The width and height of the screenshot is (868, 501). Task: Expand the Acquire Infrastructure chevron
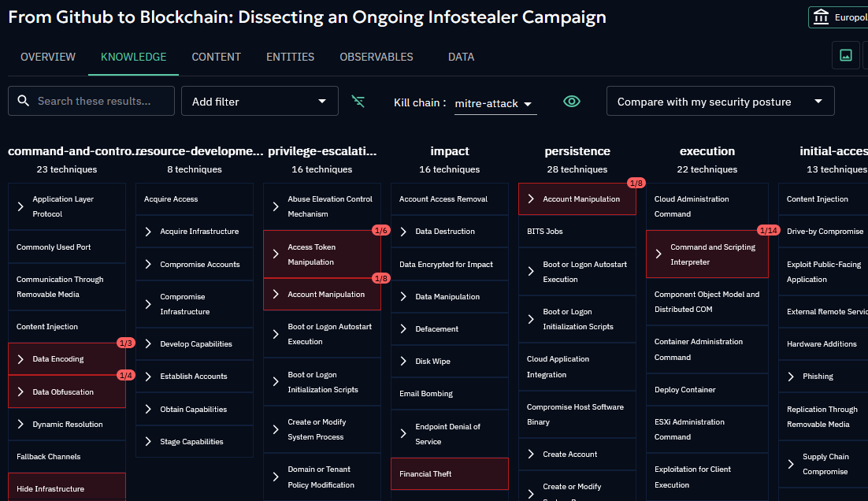148,232
